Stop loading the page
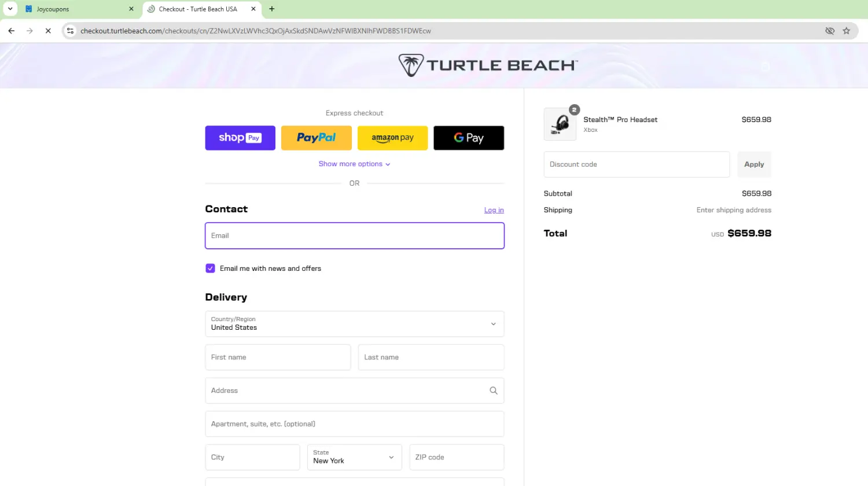This screenshot has width=868, height=486. [48, 31]
